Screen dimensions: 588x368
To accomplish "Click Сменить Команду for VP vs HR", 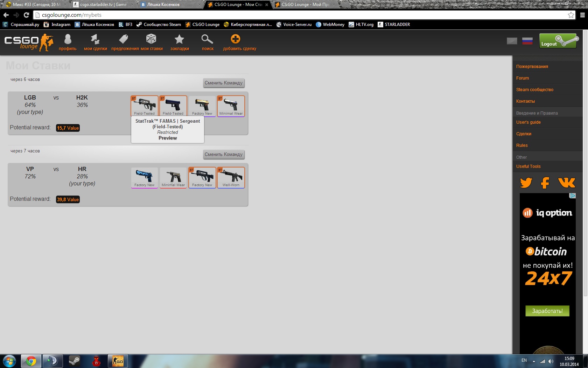I will point(224,155).
